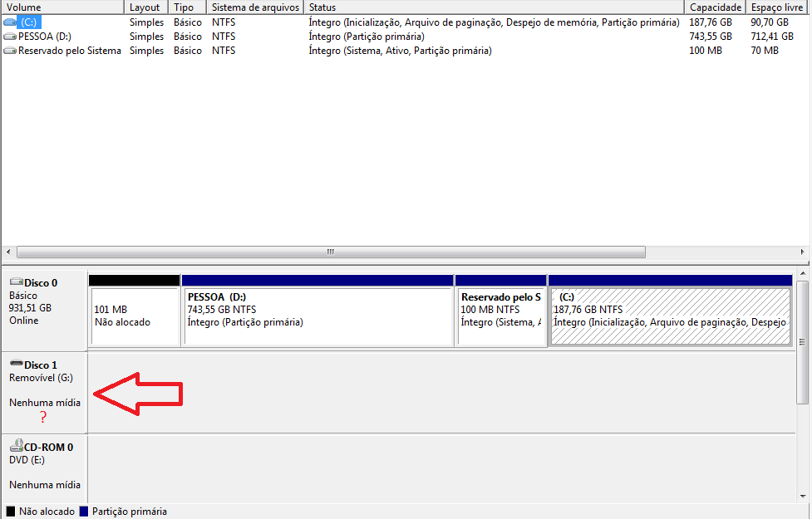Select (C:) 187,76 GB partition block
The width and height of the screenshot is (812, 519).
click(670, 316)
